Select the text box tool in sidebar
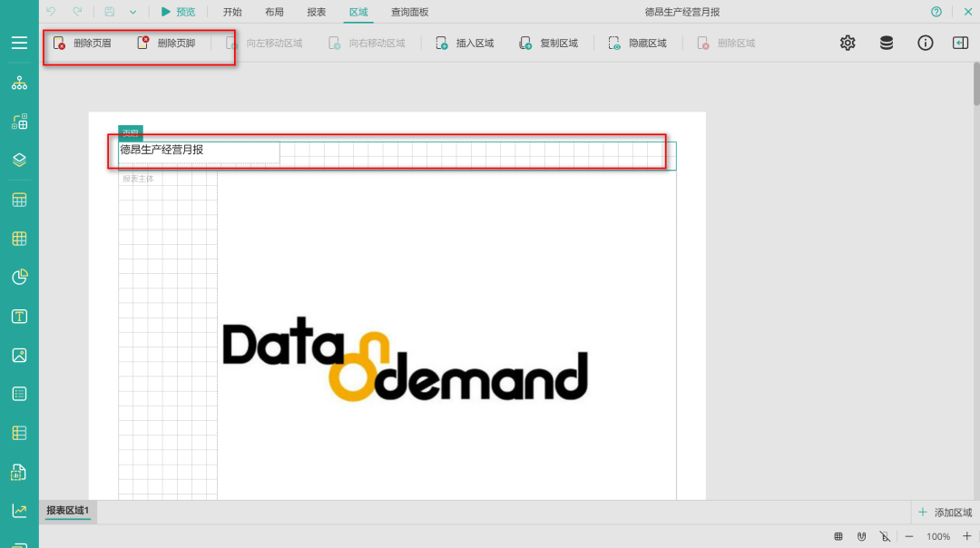The width and height of the screenshot is (980, 548). point(19,317)
